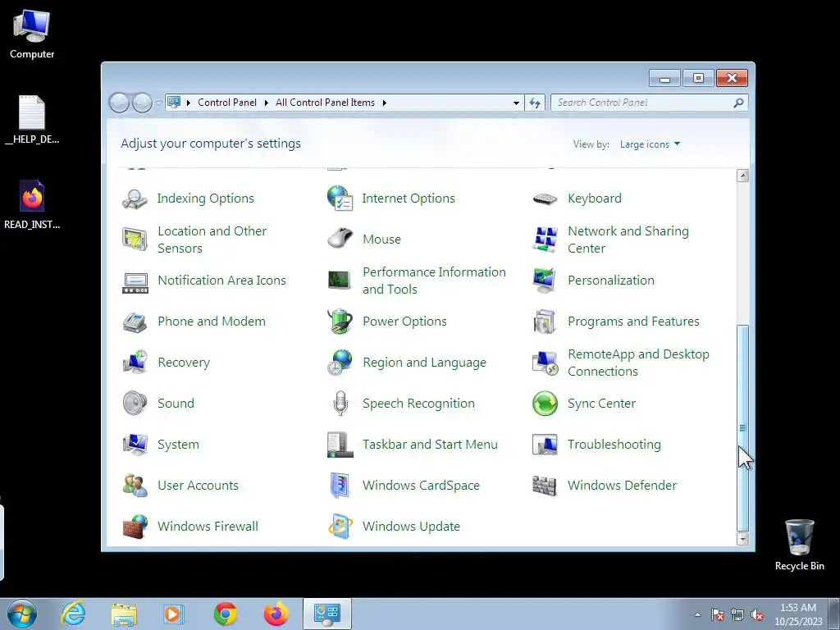This screenshot has height=630, width=840.
Task: Click the Programs and Features text link
Action: pos(633,322)
